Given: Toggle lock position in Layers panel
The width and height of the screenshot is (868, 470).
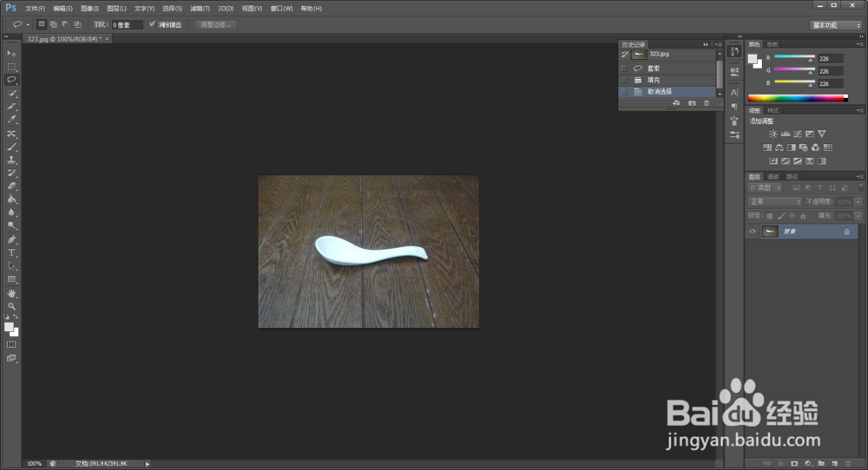Looking at the screenshot, I should tap(792, 216).
